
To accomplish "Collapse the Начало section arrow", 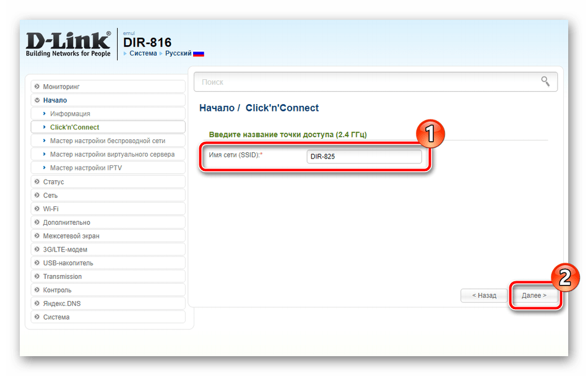I will pyautogui.click(x=37, y=100).
